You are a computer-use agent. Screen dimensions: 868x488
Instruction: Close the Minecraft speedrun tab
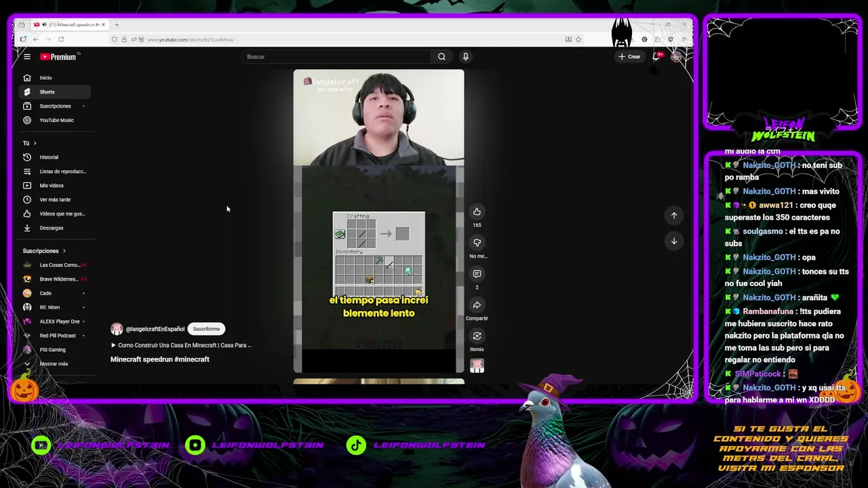[x=103, y=25]
